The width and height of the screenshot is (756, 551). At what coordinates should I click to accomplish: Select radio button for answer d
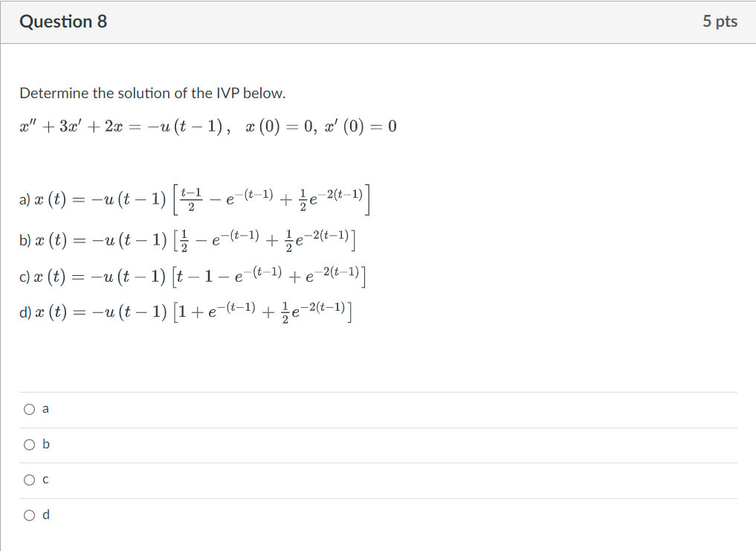[28, 515]
